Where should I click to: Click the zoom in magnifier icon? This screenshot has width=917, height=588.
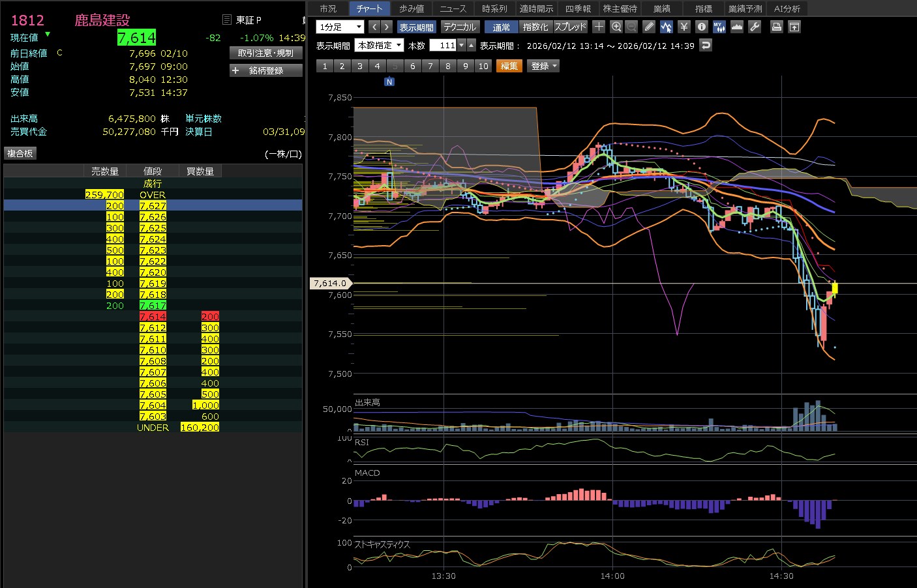click(x=616, y=27)
